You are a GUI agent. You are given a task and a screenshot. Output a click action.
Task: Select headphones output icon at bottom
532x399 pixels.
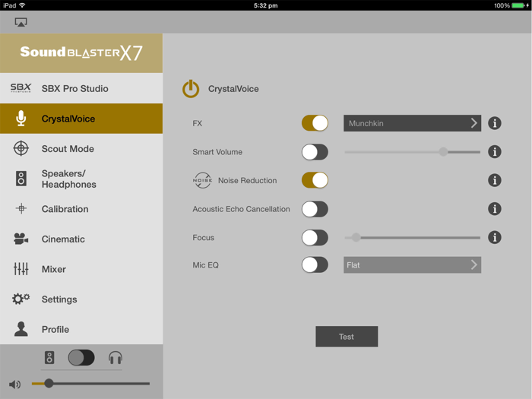pyautogui.click(x=116, y=358)
